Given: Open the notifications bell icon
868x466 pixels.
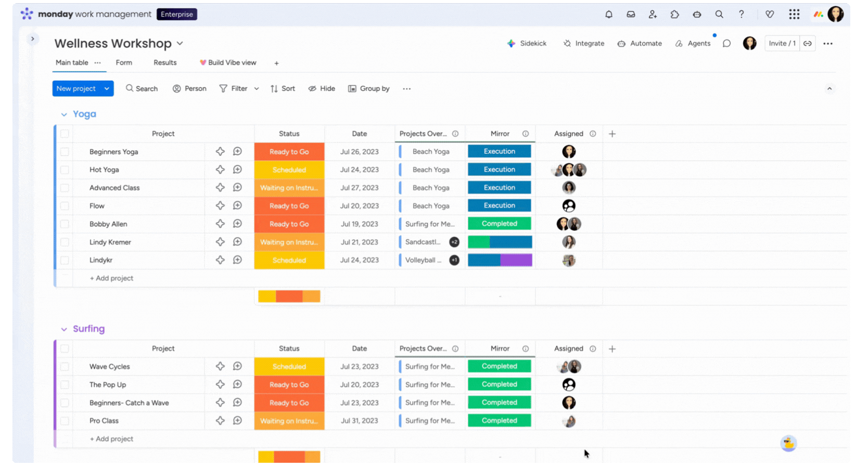Looking at the screenshot, I should (x=608, y=15).
